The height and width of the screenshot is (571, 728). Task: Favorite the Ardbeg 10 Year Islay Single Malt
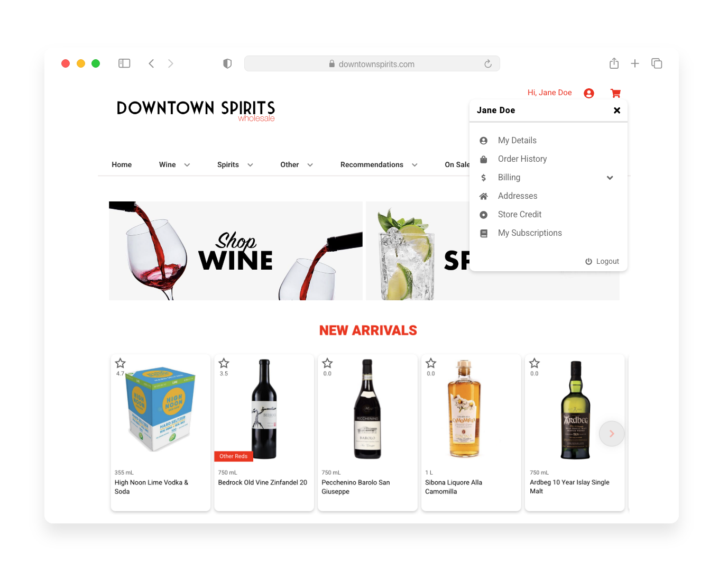point(534,363)
